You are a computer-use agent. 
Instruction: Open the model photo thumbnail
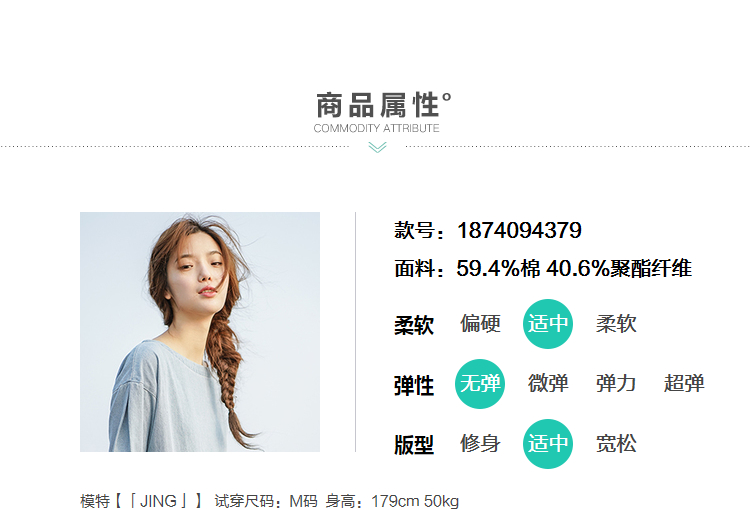point(200,332)
